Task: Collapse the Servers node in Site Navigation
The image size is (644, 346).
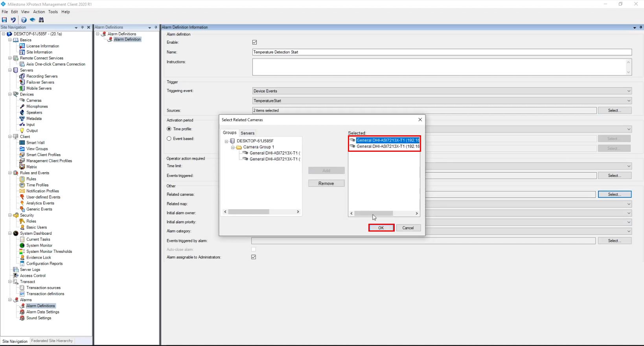Action: coord(10,70)
